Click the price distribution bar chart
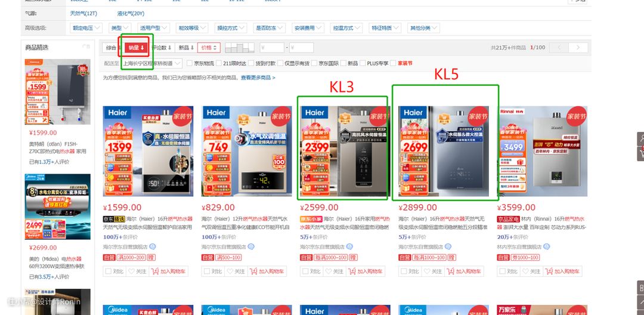This screenshot has width=644, height=315. pyautogui.click(x=240, y=48)
